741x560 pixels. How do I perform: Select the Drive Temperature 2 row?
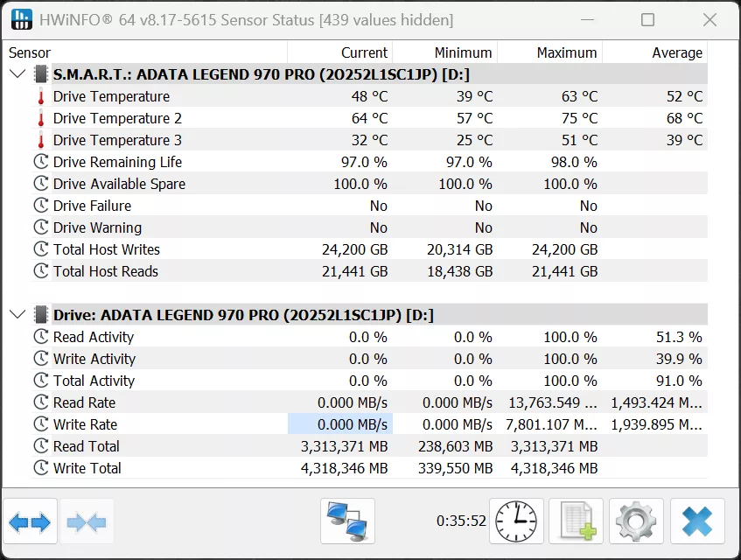coord(369,118)
